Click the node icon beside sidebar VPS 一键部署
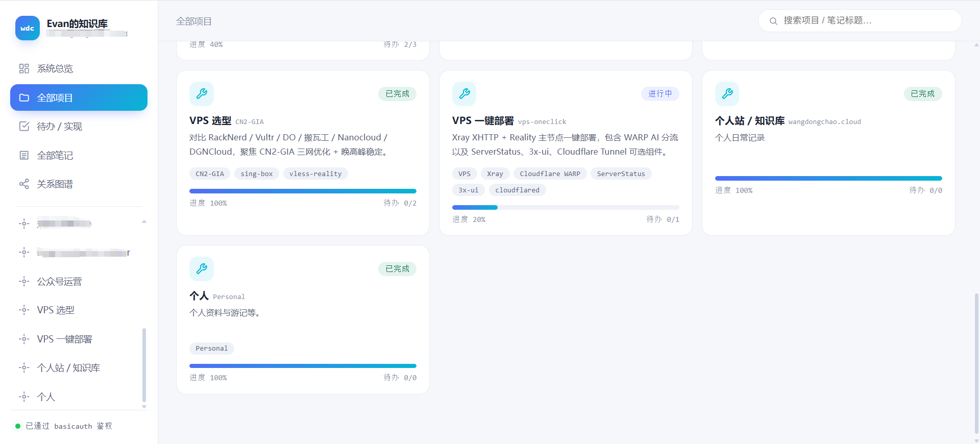Screen dimensions: 980x444 [24, 339]
